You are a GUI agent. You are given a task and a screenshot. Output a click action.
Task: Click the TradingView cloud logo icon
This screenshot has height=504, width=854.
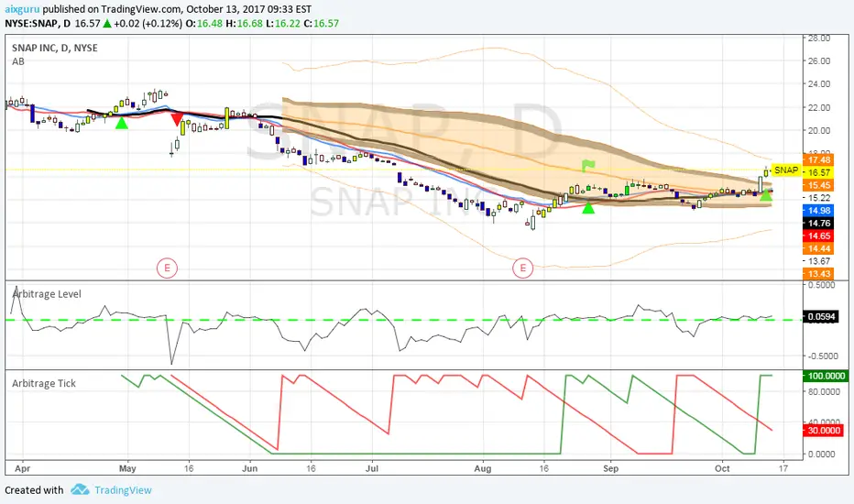[80, 489]
